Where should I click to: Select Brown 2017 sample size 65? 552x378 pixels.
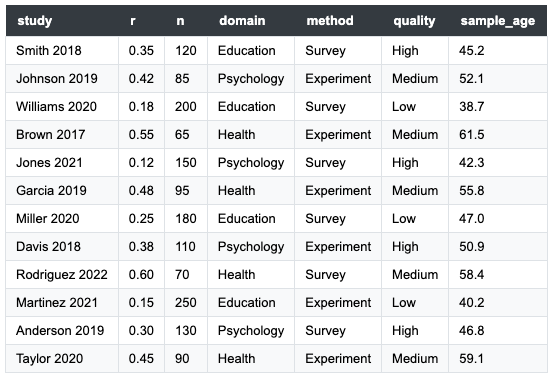coord(186,134)
